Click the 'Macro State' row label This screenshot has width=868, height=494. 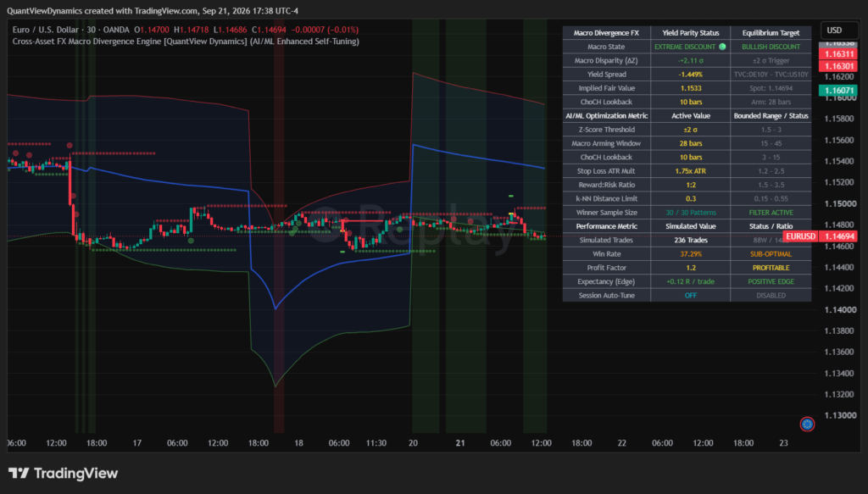(606, 47)
